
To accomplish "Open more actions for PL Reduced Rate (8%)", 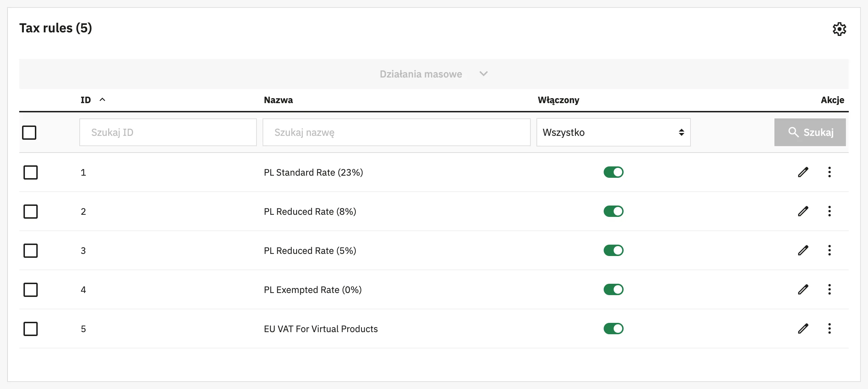I will tap(829, 211).
